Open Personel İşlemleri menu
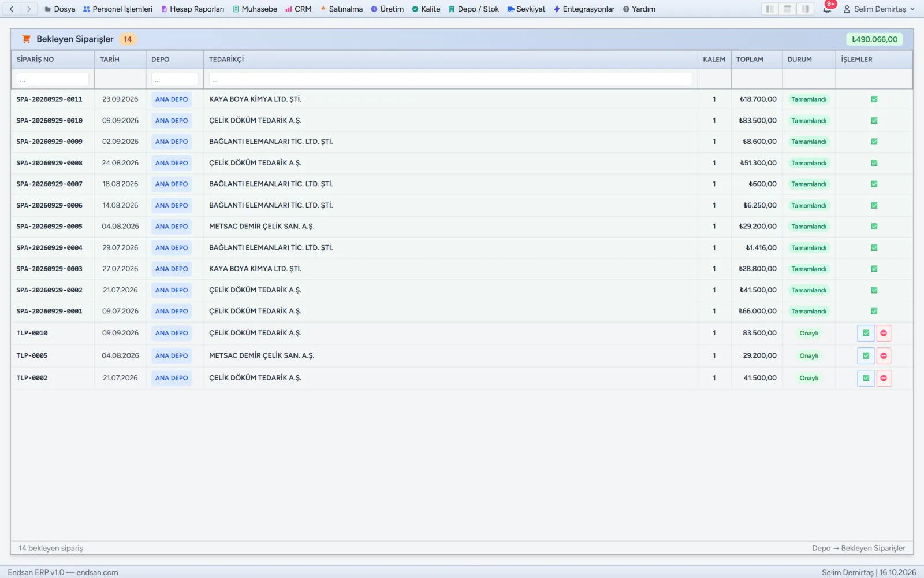The height and width of the screenshot is (578, 924). pyautogui.click(x=118, y=9)
